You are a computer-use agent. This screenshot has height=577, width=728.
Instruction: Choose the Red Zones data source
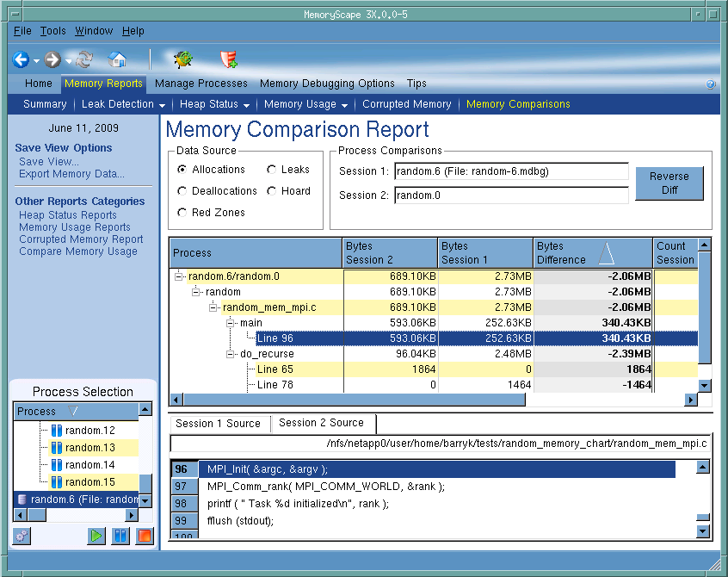[182, 213]
